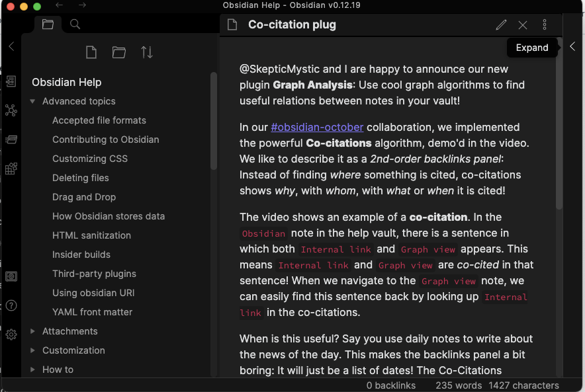Navigate back with the left arrow
Screen dimensions: 585x392
(x=59, y=5)
